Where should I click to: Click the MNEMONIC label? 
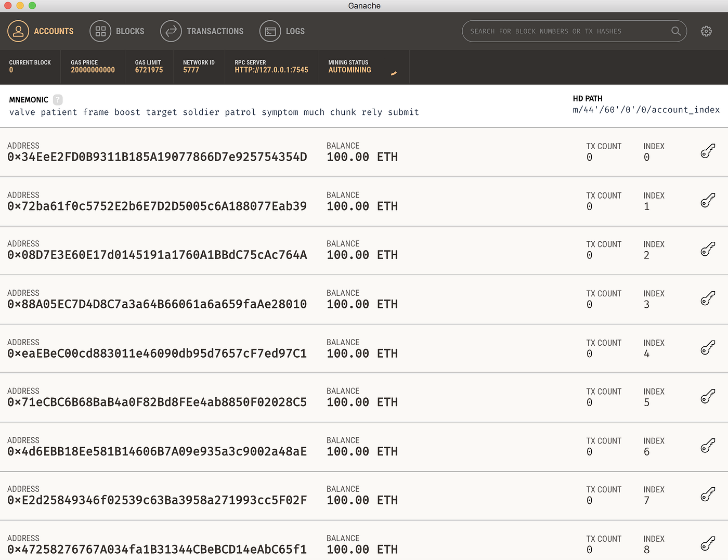click(x=29, y=100)
